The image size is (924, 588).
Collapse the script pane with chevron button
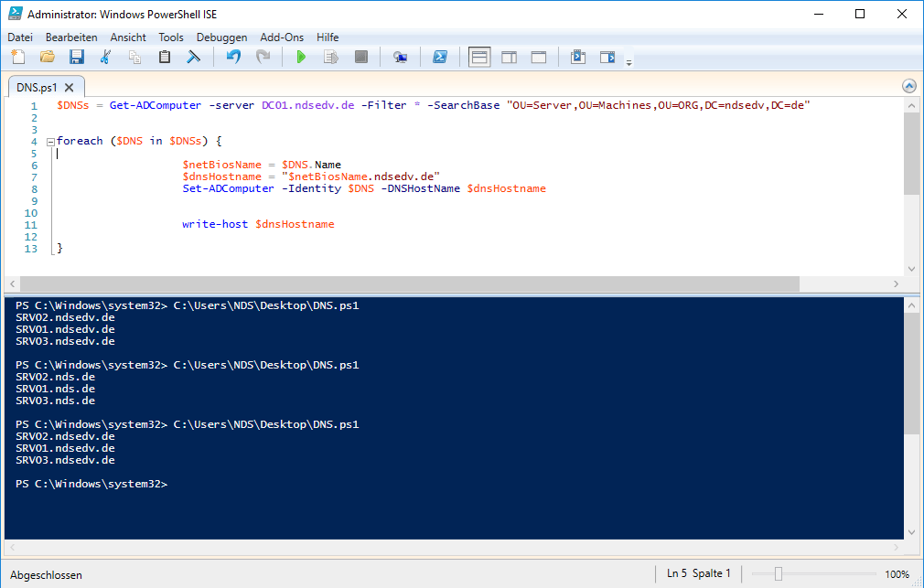coord(908,86)
